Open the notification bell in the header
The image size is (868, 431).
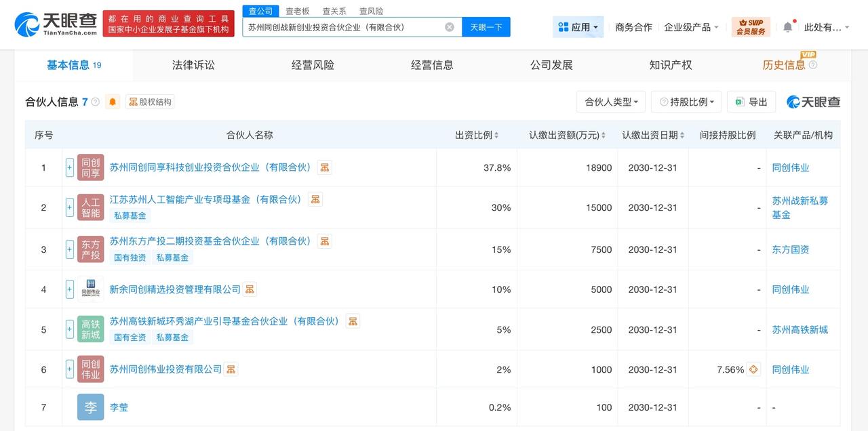(787, 27)
